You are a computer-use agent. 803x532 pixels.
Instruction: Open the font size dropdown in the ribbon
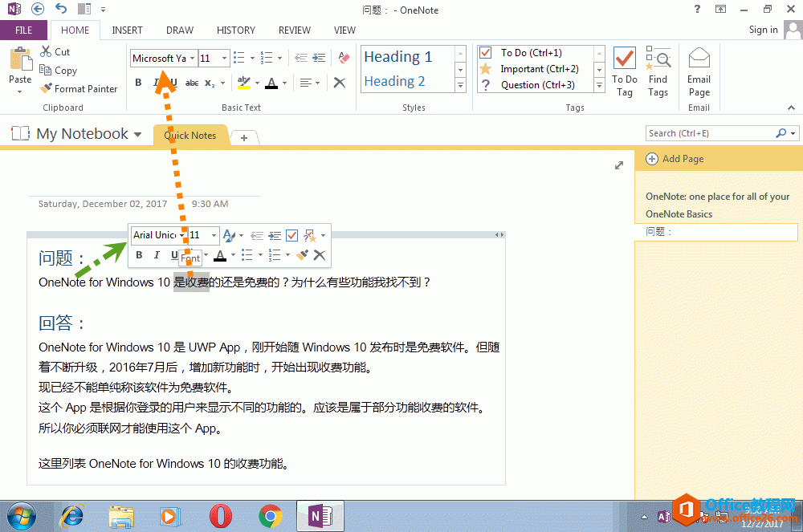coord(223,58)
